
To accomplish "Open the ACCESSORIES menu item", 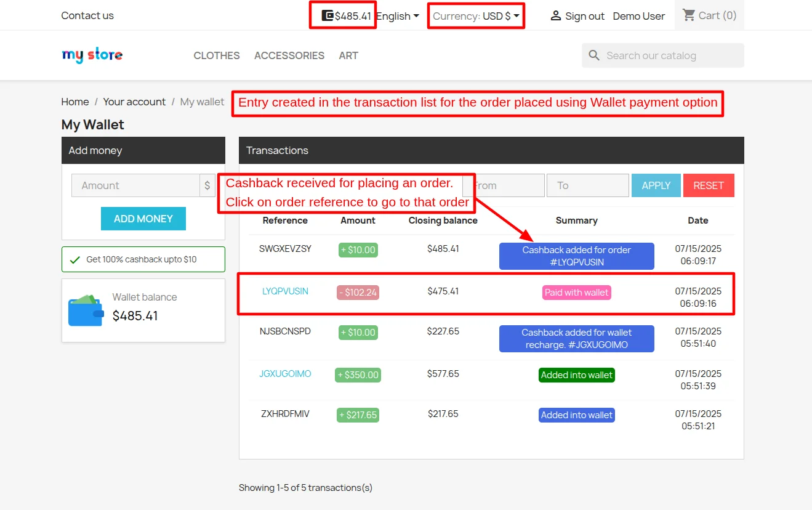I will 289,55.
